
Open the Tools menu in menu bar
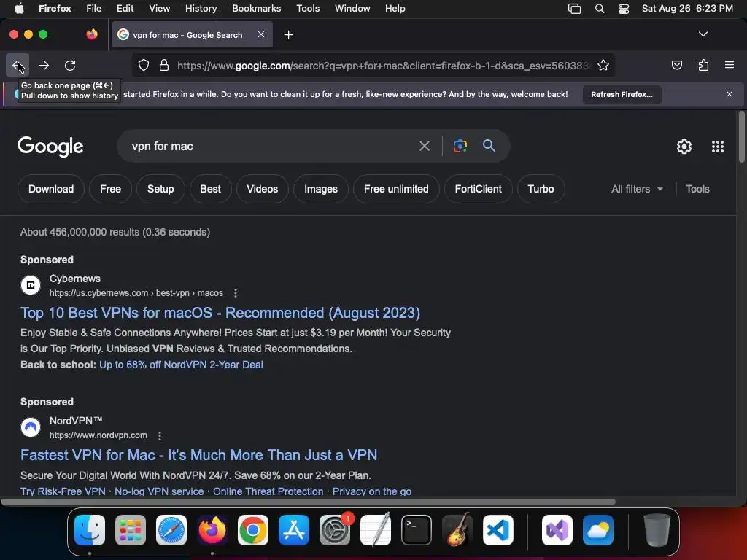308,8
